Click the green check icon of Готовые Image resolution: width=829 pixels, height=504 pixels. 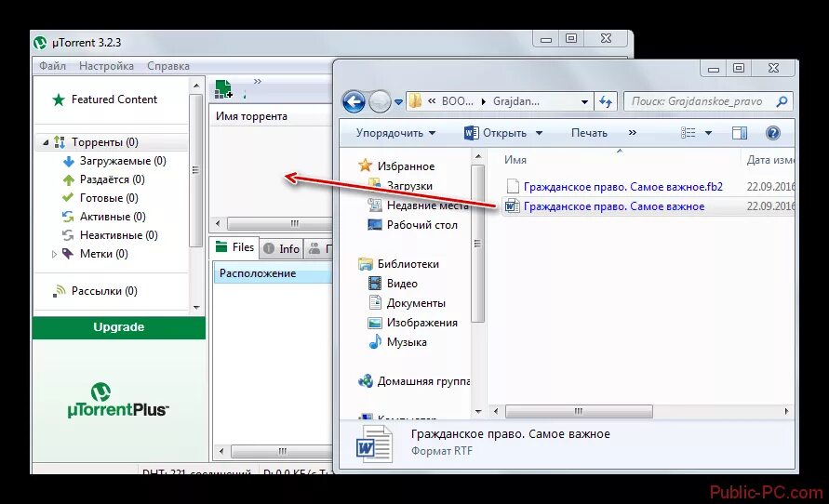coord(68,197)
